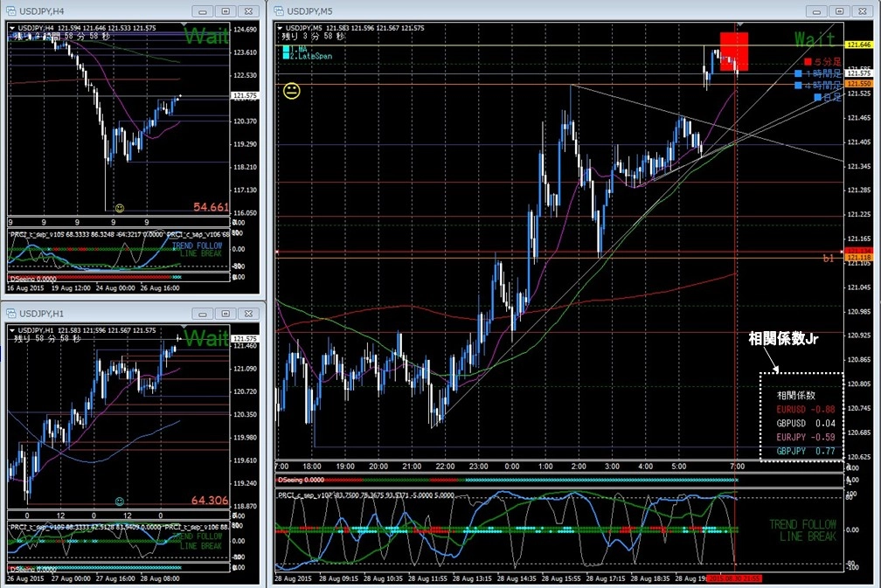Viewport: 881px width, 588px height.
Task: Click the yellow 121.646 price label
Action: 858,45
